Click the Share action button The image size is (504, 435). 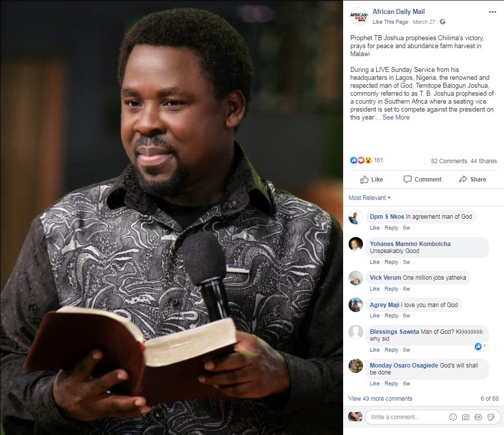pyautogui.click(x=473, y=180)
